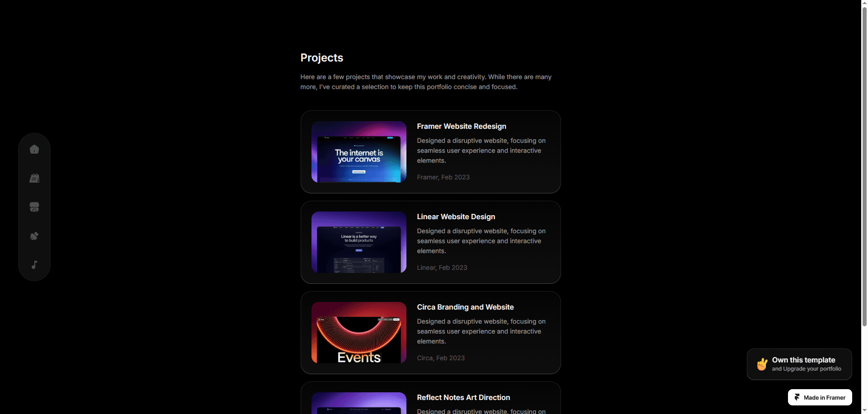Select the pen tool icon in the sidebar
Image resolution: width=868 pixels, height=414 pixels.
34,236
